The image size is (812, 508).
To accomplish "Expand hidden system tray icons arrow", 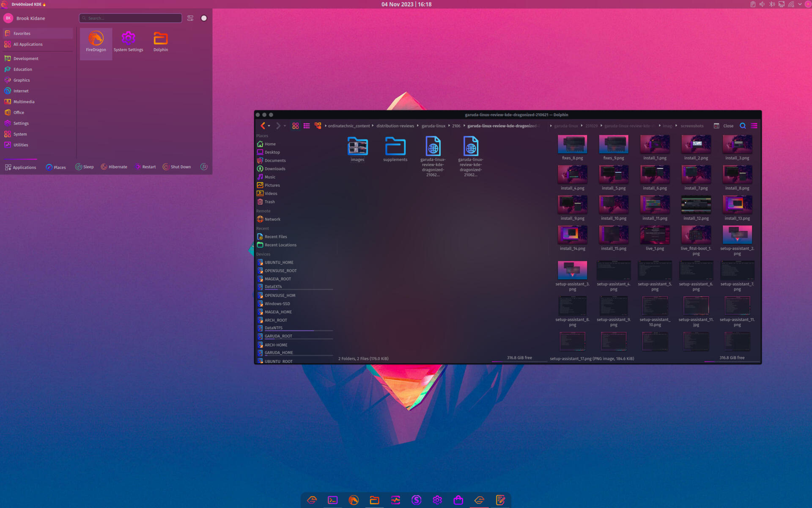I will 800,4.
